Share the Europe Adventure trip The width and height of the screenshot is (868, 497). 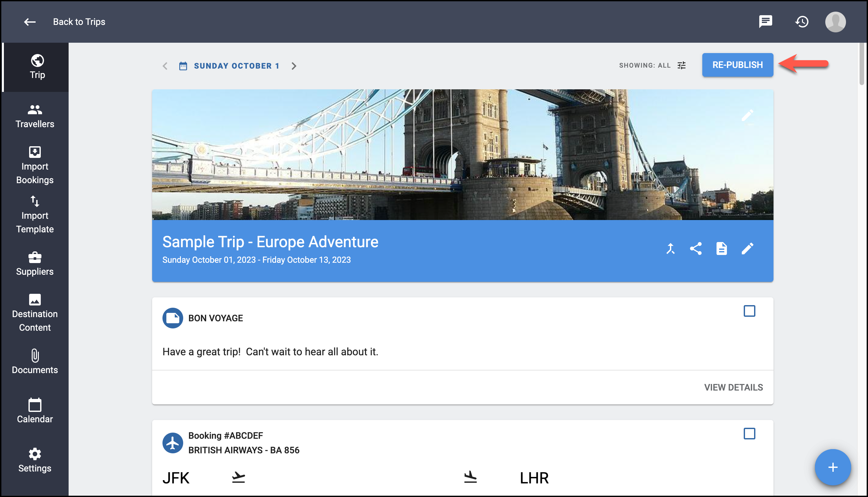(x=696, y=248)
